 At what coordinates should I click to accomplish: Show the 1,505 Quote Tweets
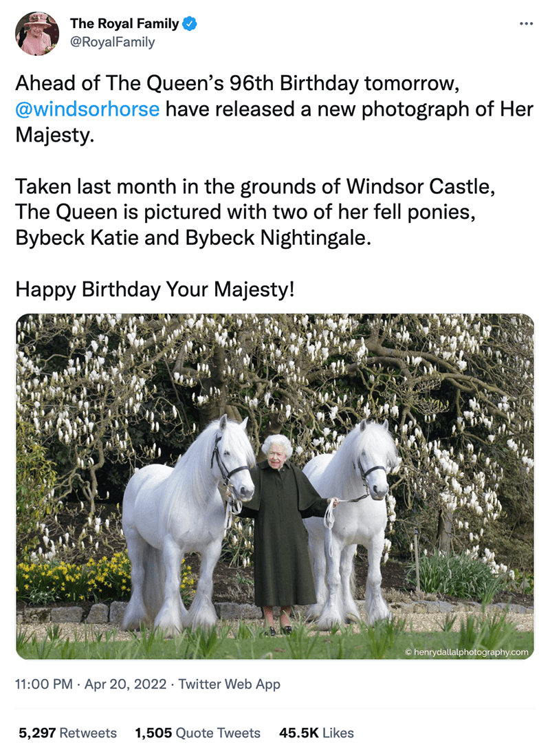(x=197, y=733)
